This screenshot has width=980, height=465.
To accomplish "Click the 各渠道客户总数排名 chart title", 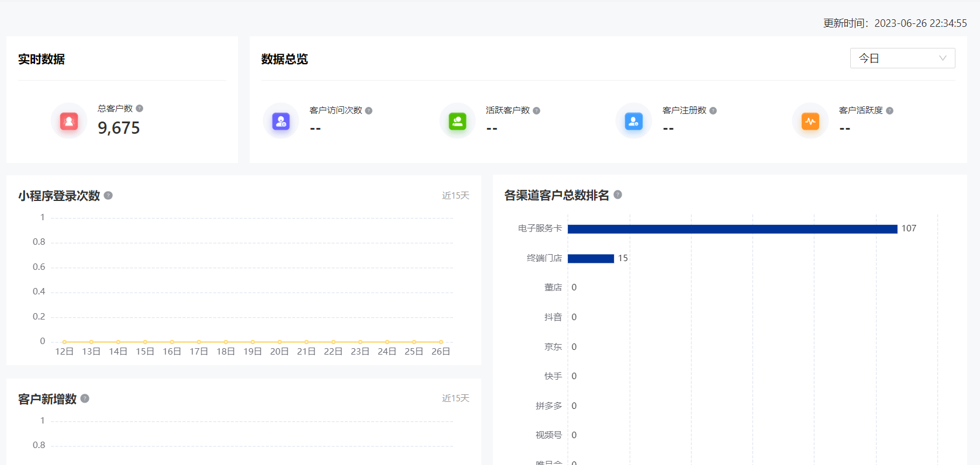I will pyautogui.click(x=557, y=195).
